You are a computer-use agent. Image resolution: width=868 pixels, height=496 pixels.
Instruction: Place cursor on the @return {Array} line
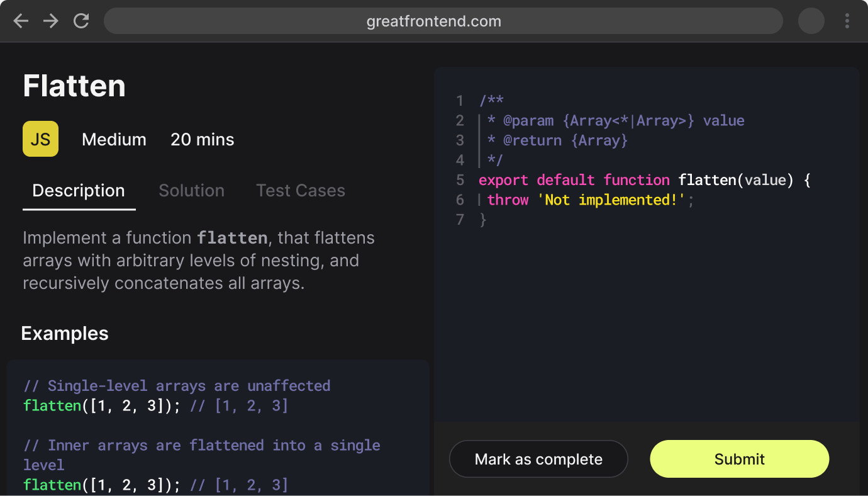(557, 140)
